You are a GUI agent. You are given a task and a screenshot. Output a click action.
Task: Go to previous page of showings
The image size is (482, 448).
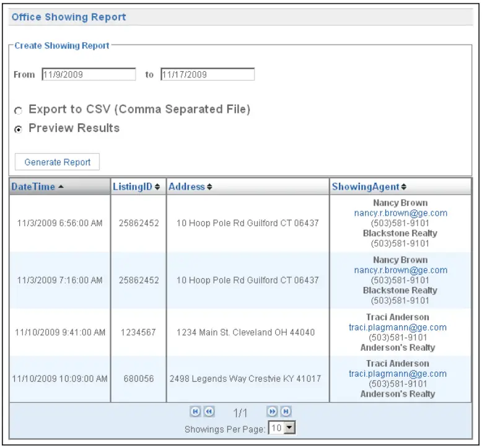[209, 411]
